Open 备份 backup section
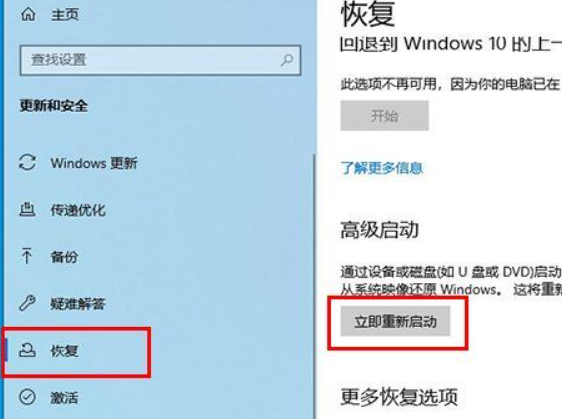Image resolution: width=562 pixels, height=419 pixels. tap(64, 257)
